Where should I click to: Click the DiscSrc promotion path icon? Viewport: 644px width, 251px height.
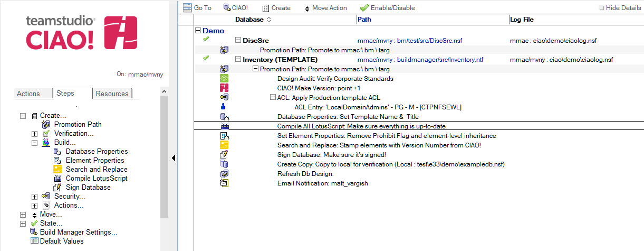pyautogui.click(x=224, y=50)
